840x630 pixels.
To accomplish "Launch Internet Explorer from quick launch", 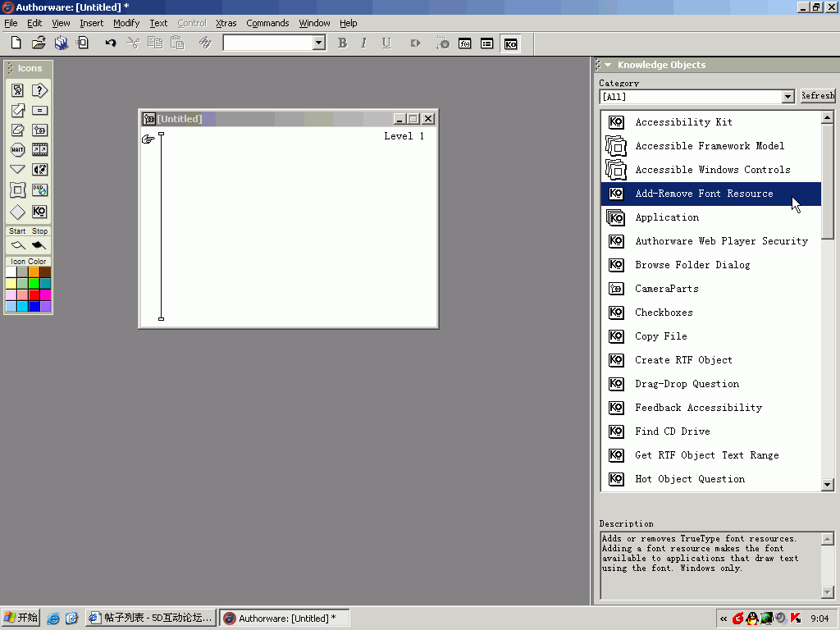I will [x=53, y=619].
